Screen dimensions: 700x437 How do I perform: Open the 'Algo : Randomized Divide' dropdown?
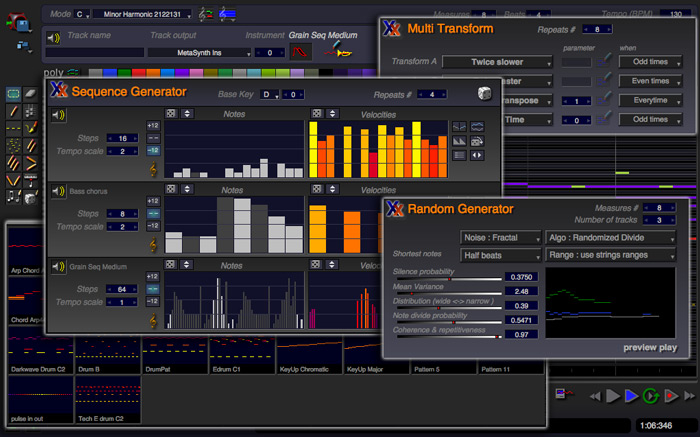tap(610, 238)
